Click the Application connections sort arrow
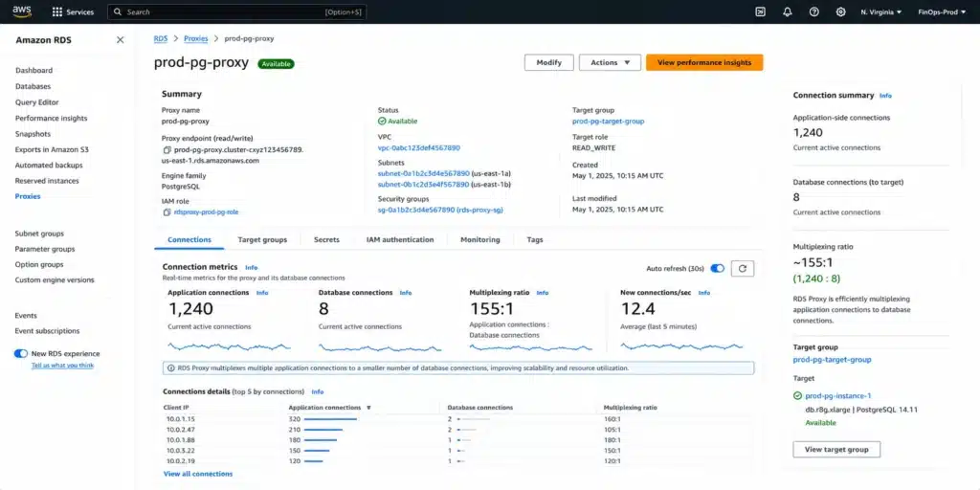Viewport: 980px width, 490px height. click(368, 408)
